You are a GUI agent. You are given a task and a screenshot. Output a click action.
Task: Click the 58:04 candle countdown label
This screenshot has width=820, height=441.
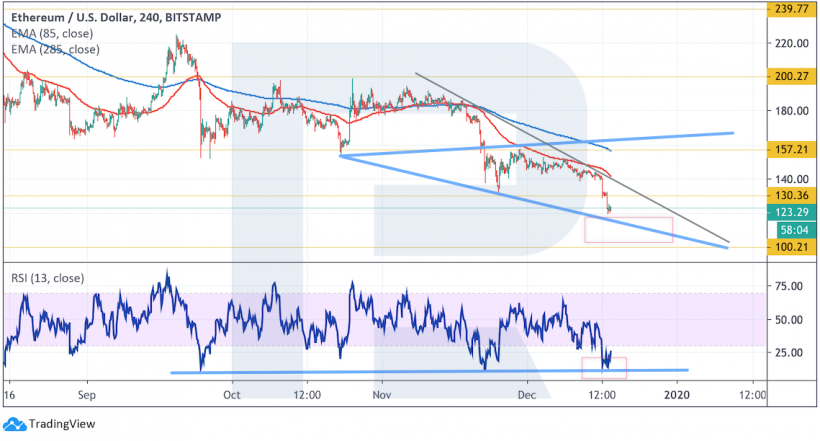(x=786, y=228)
